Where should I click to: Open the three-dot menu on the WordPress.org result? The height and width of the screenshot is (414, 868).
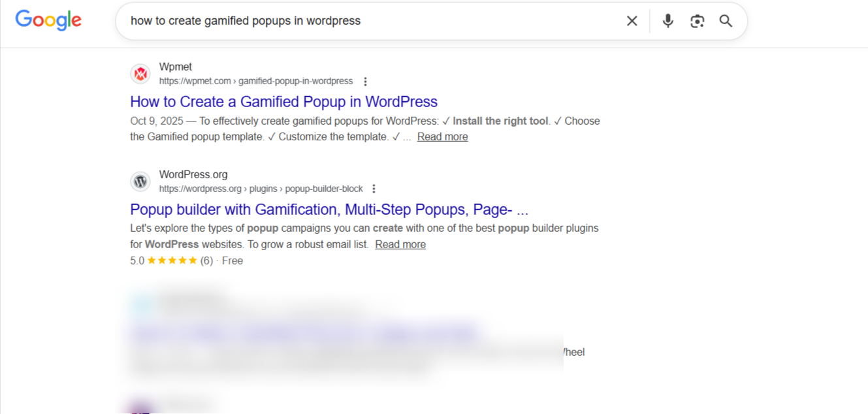[374, 189]
